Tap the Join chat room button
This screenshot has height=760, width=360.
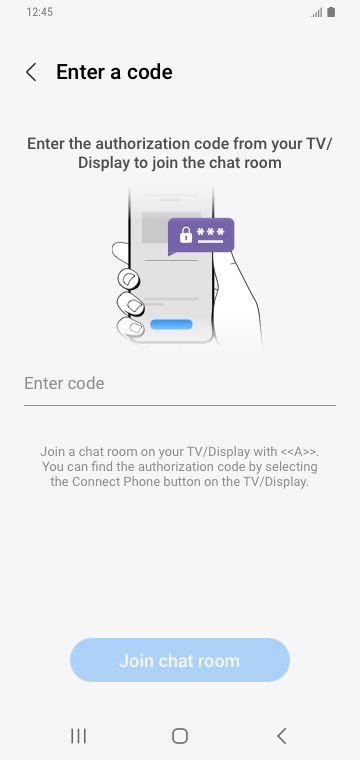click(x=180, y=660)
